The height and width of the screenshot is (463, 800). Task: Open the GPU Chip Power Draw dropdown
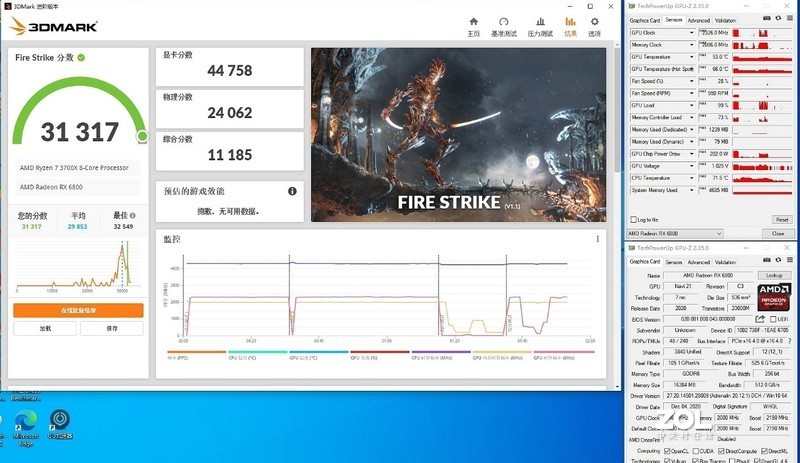pyautogui.click(x=691, y=154)
